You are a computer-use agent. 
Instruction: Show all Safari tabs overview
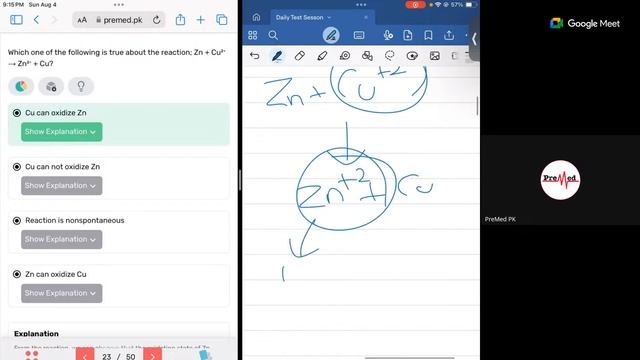click(x=222, y=20)
